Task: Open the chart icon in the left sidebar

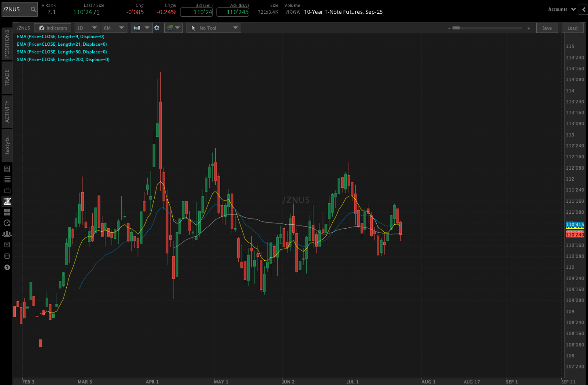Action: pyautogui.click(x=6, y=201)
